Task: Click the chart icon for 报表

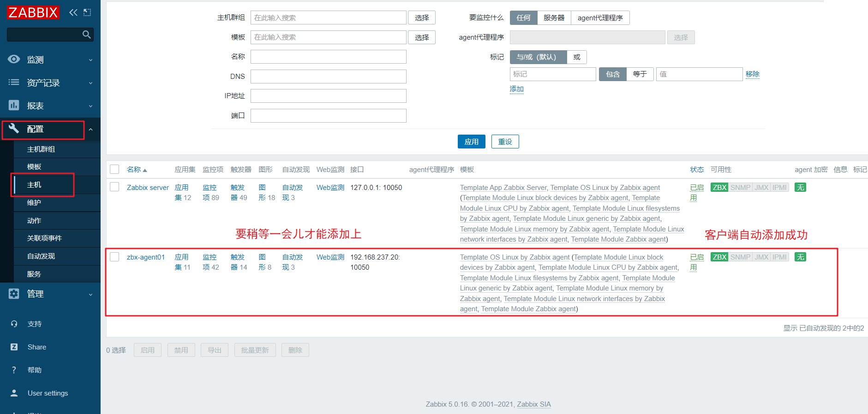Action: pos(14,105)
